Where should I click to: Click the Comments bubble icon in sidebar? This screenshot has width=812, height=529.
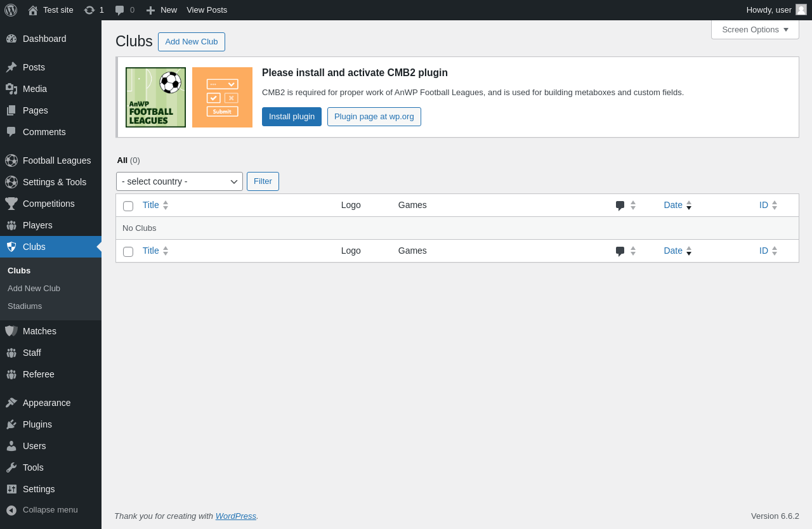pyautogui.click(x=11, y=132)
